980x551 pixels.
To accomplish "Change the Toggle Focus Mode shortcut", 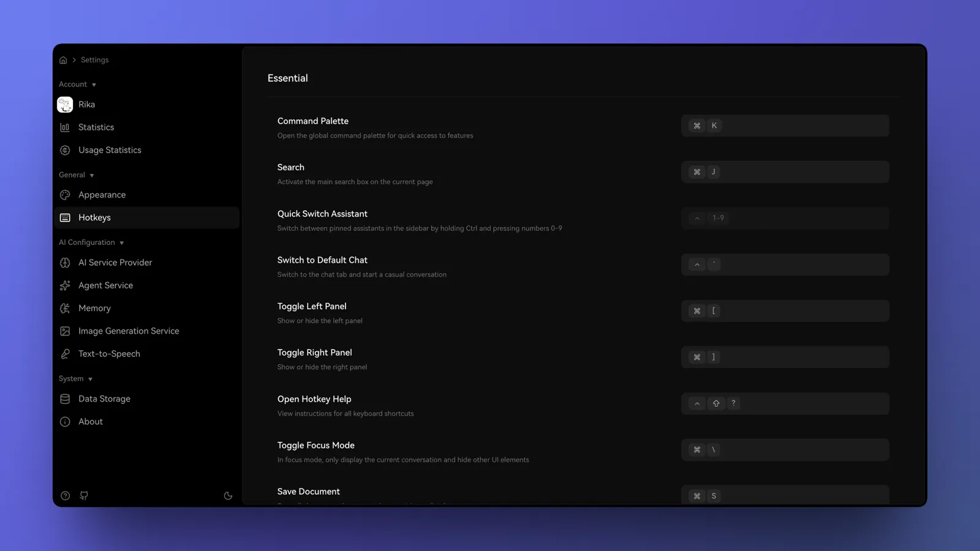I will pyautogui.click(x=785, y=450).
